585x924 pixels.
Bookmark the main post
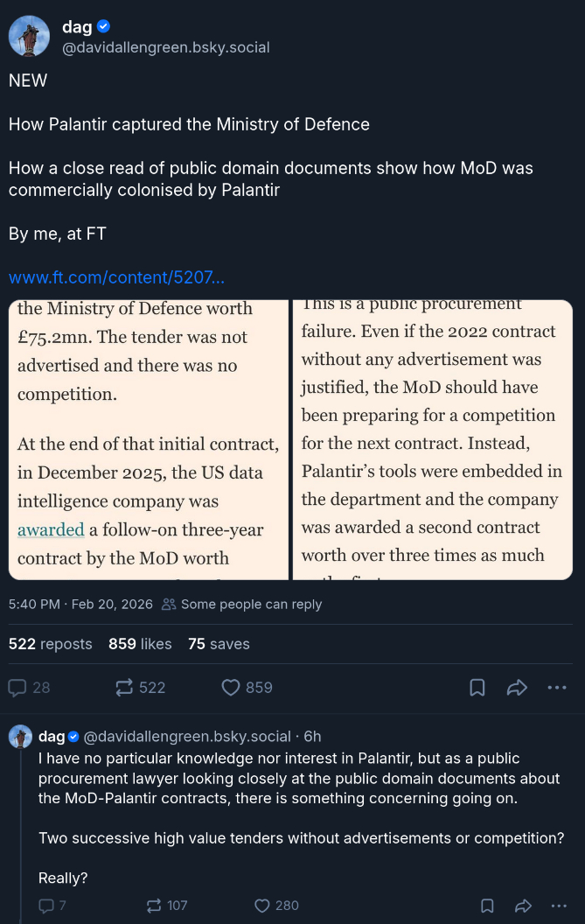477,688
